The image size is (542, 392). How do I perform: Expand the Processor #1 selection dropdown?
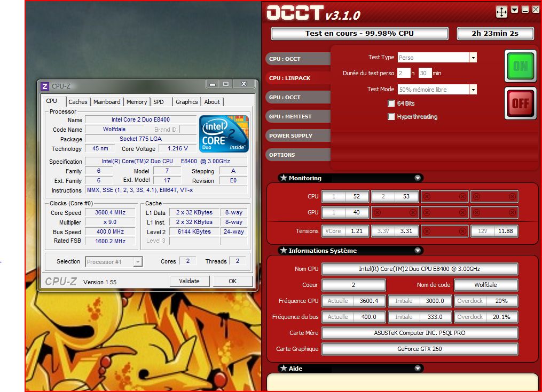[x=138, y=261]
